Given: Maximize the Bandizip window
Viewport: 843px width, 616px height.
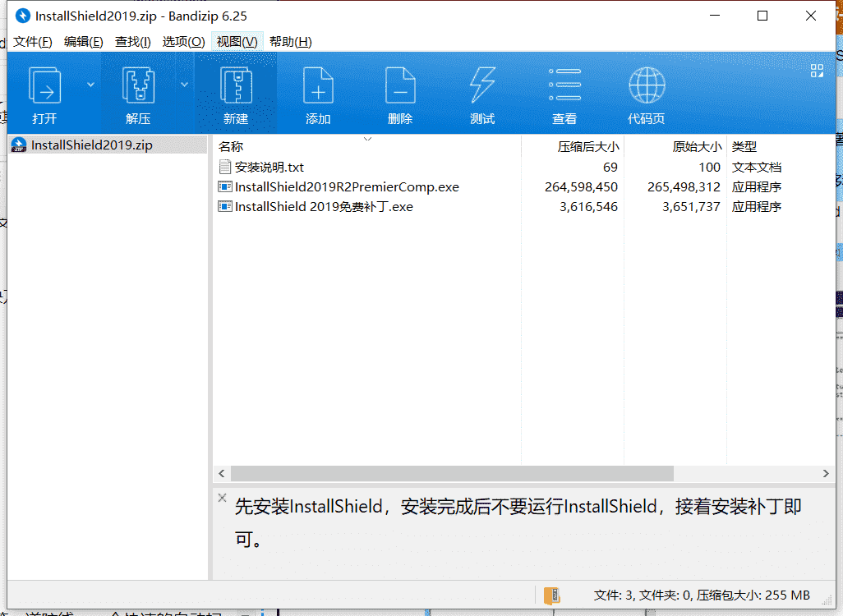Looking at the screenshot, I should pos(762,16).
